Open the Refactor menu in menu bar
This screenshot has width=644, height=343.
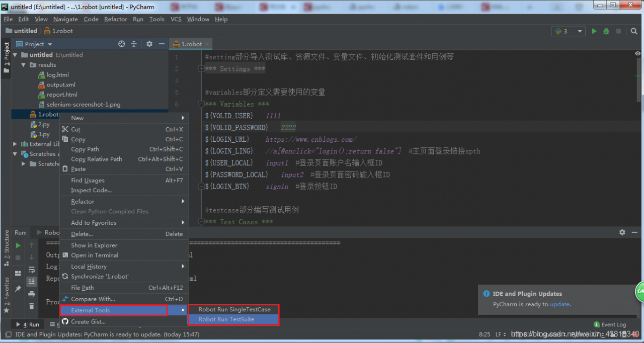[116, 19]
